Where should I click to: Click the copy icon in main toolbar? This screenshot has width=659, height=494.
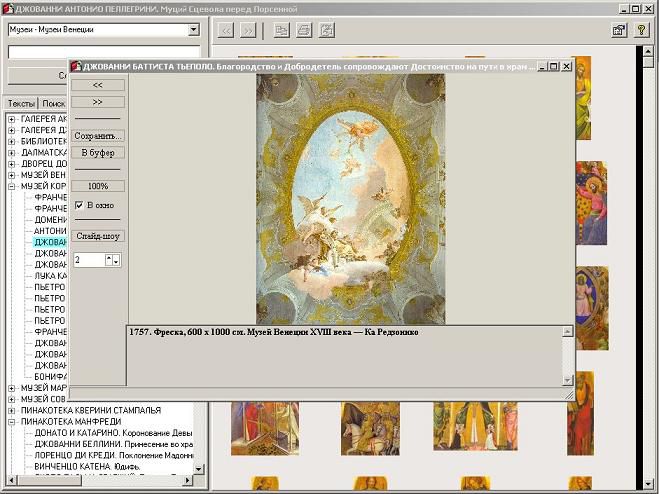point(282,30)
